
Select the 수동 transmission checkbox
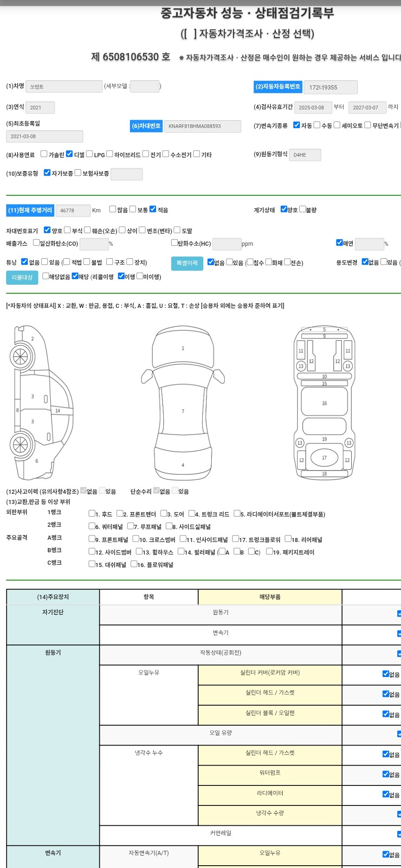coord(317,125)
